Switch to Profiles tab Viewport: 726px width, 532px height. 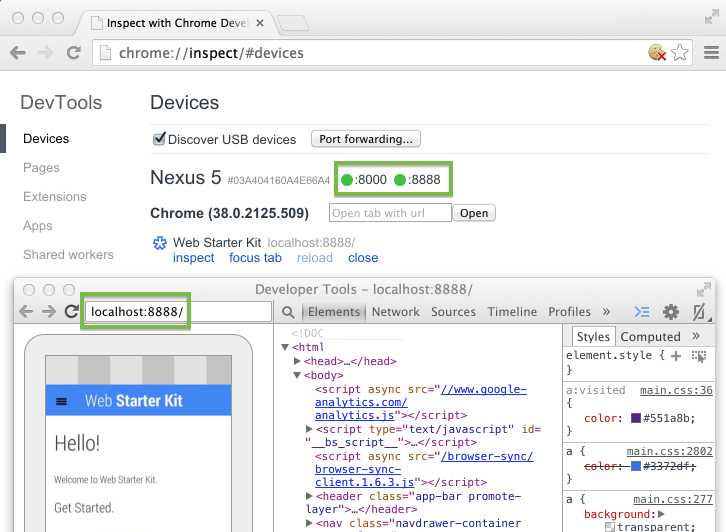pyautogui.click(x=570, y=312)
